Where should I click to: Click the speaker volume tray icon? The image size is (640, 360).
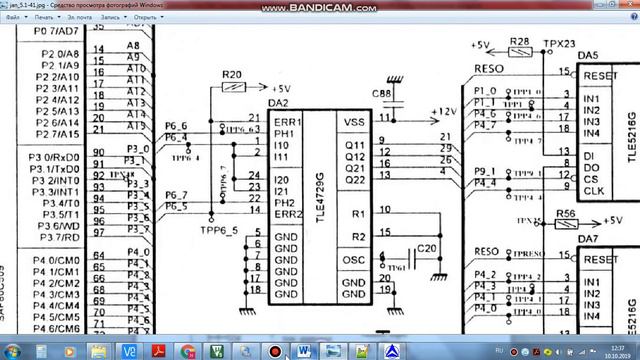click(x=558, y=352)
